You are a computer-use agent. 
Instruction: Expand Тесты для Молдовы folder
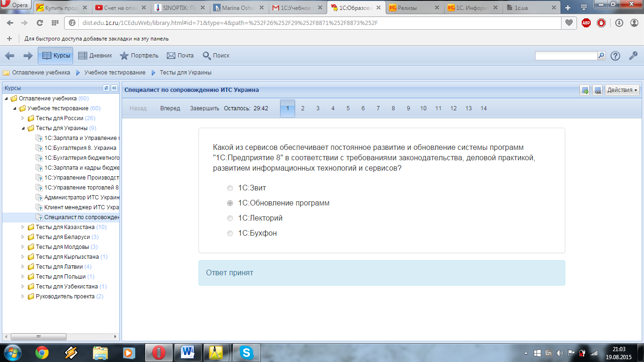click(24, 247)
